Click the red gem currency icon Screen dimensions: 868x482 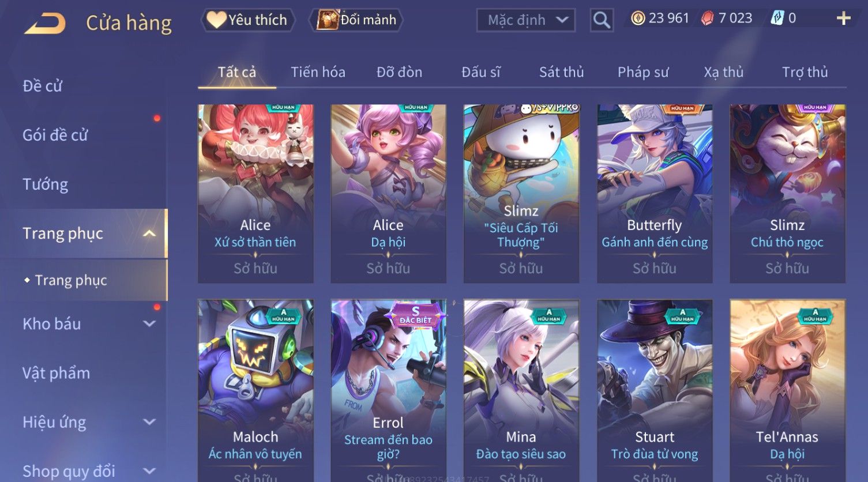(707, 18)
